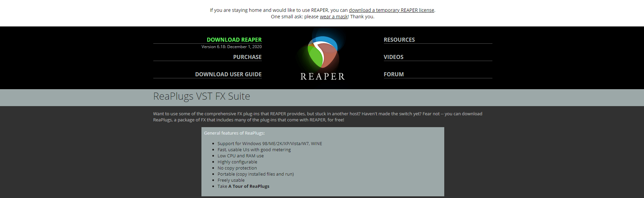Click 'Fast, usable UIs with good metering' item
This screenshot has width=644, height=198.
point(254,150)
